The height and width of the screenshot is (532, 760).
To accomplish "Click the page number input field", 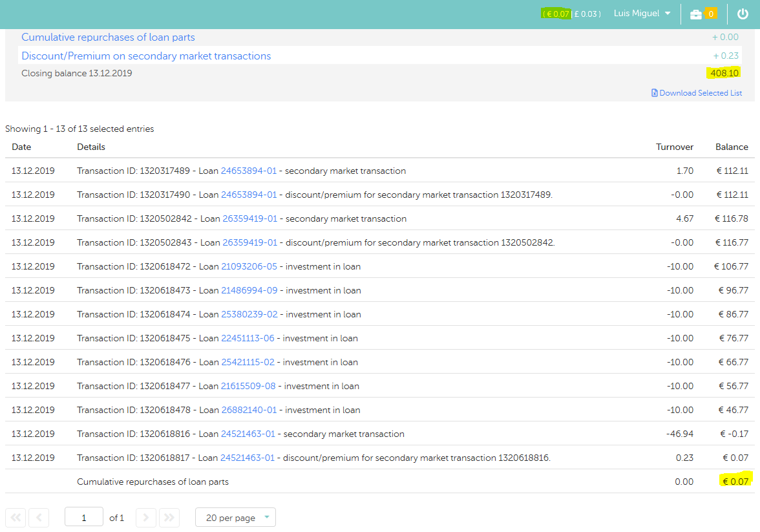I will click(x=84, y=518).
